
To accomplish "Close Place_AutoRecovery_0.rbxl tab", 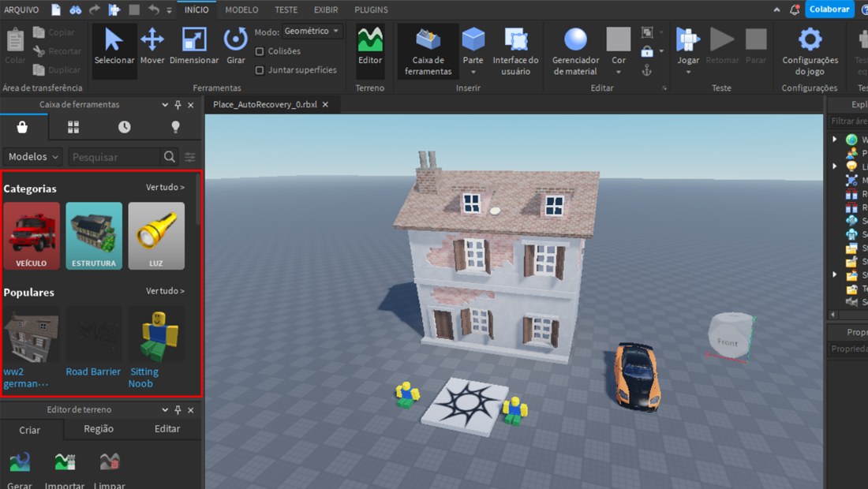I will click(x=325, y=105).
